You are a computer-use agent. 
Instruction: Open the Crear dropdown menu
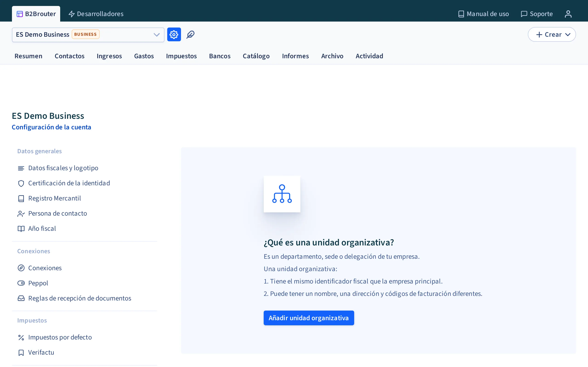pos(552,34)
